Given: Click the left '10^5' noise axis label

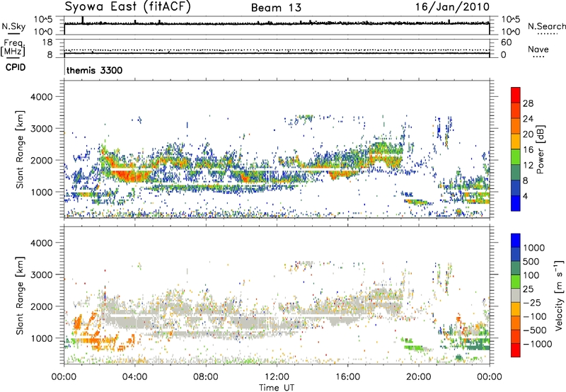Looking at the screenshot, I should coord(43,19).
